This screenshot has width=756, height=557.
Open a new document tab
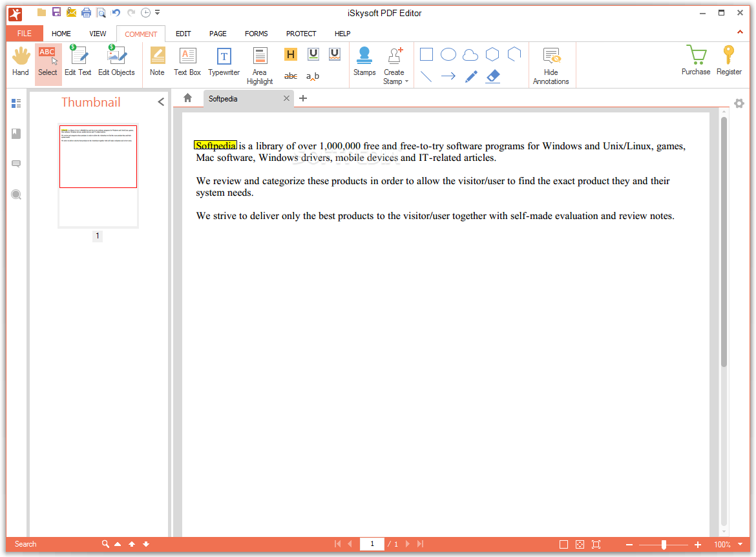(303, 98)
